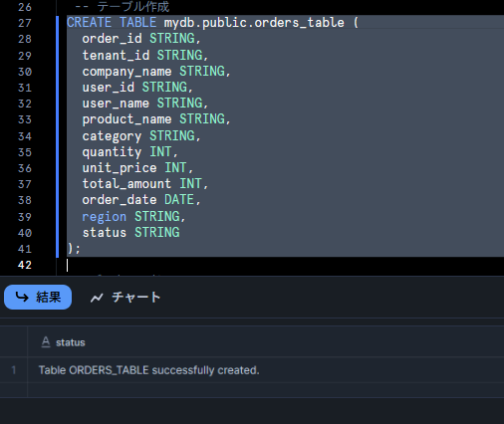This screenshot has height=424, width=504.
Task: Click the status column header
Action: click(x=71, y=342)
